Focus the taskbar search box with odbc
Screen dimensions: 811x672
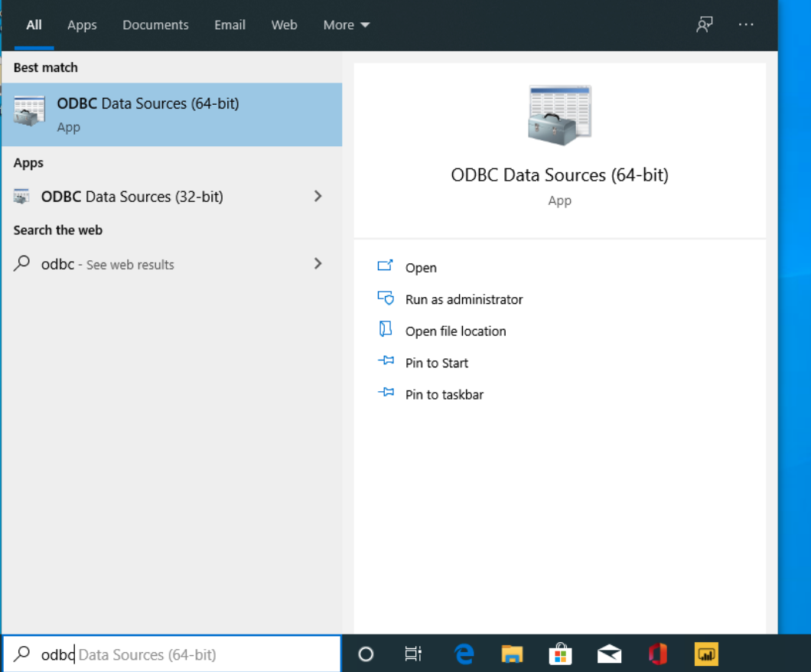tap(171, 654)
